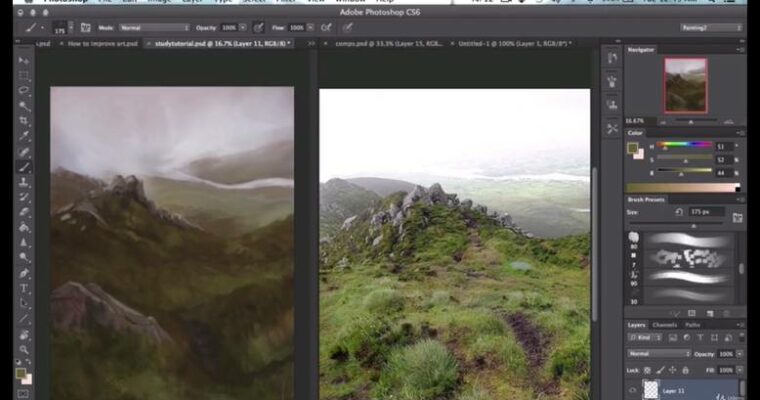Select the Quick Selection tool
This screenshot has width=760, height=400.
(x=23, y=106)
